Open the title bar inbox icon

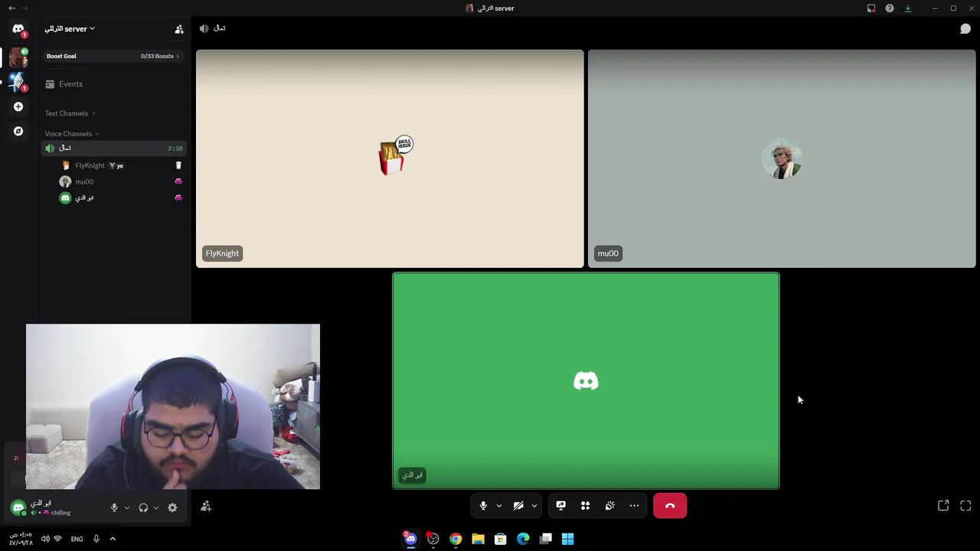[x=871, y=8]
